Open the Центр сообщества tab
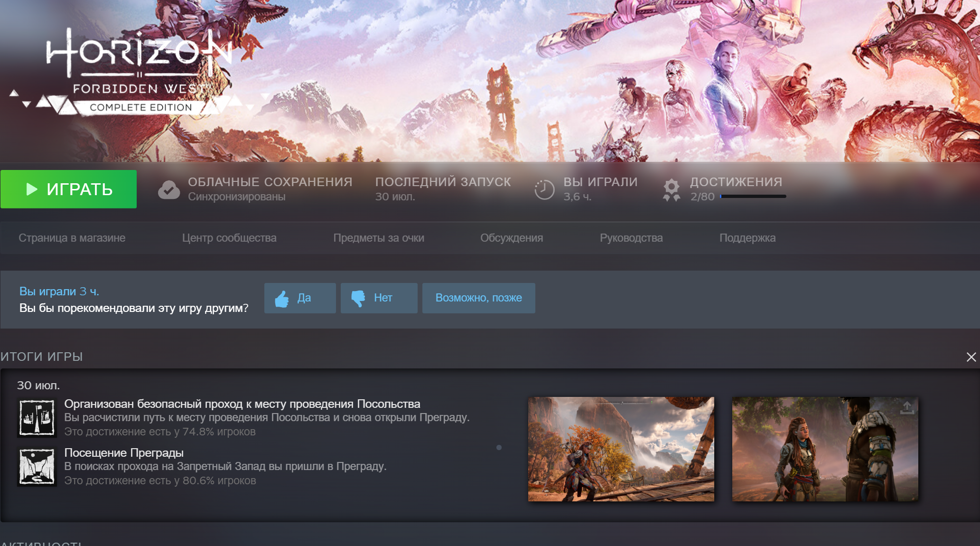 pyautogui.click(x=229, y=238)
